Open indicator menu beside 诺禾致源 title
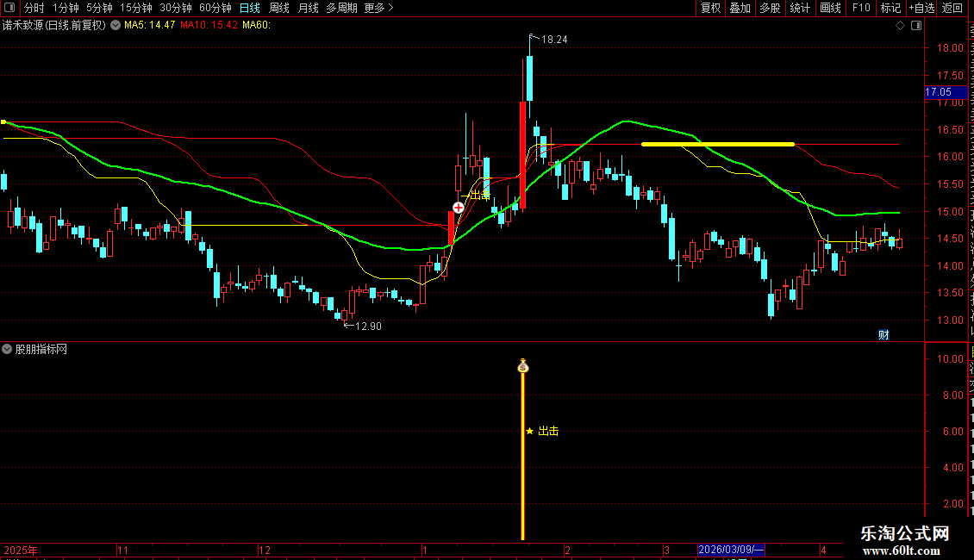This screenshot has height=560, width=974. 116,26
